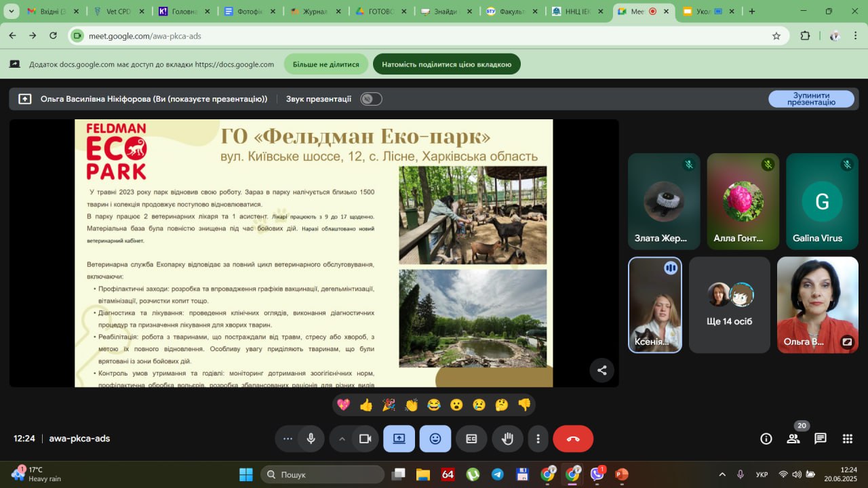Select Алла Гонт... participant tile

click(743, 201)
